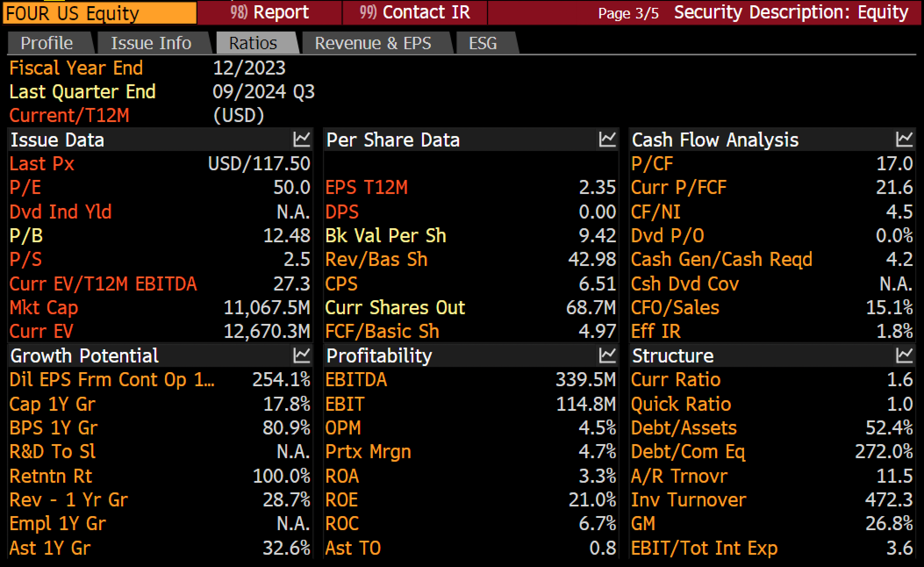Select the Debt/Com Eq row

(772, 452)
